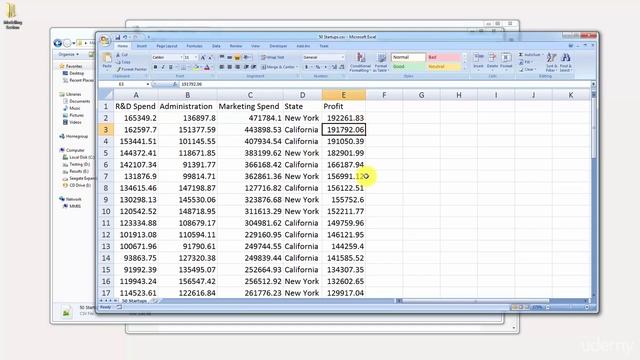Toggle Underline formatting
Image resolution: width=640 pixels, height=360 pixels.
[x=171, y=67]
